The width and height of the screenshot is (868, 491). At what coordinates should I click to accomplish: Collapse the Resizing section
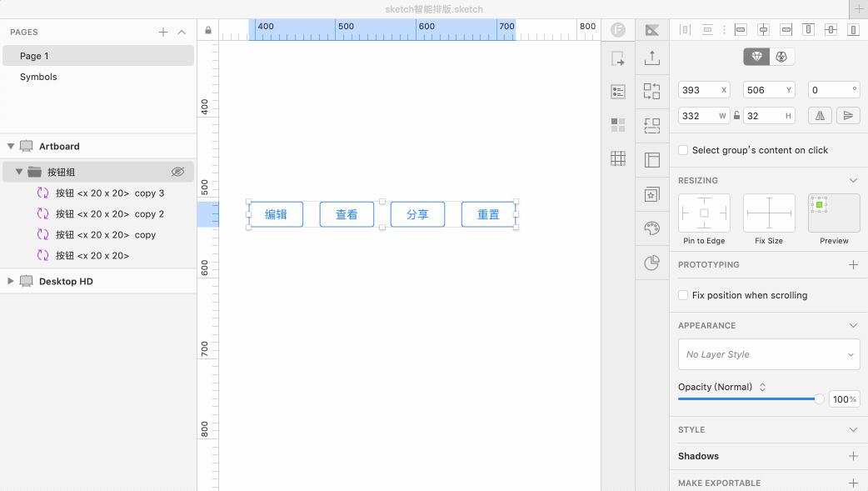853,181
